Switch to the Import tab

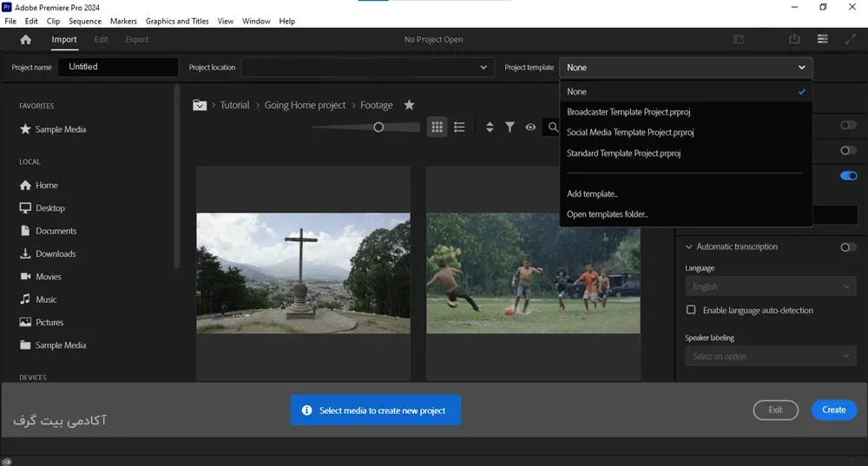(64, 39)
